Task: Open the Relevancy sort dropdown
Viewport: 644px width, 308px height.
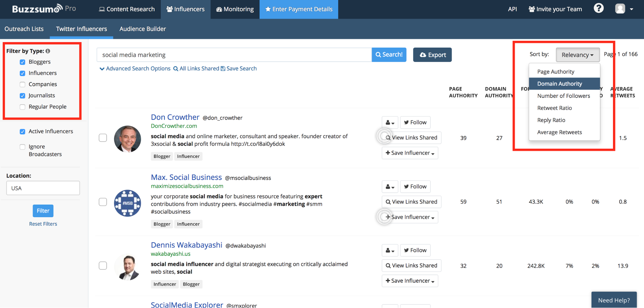Action: tap(578, 55)
